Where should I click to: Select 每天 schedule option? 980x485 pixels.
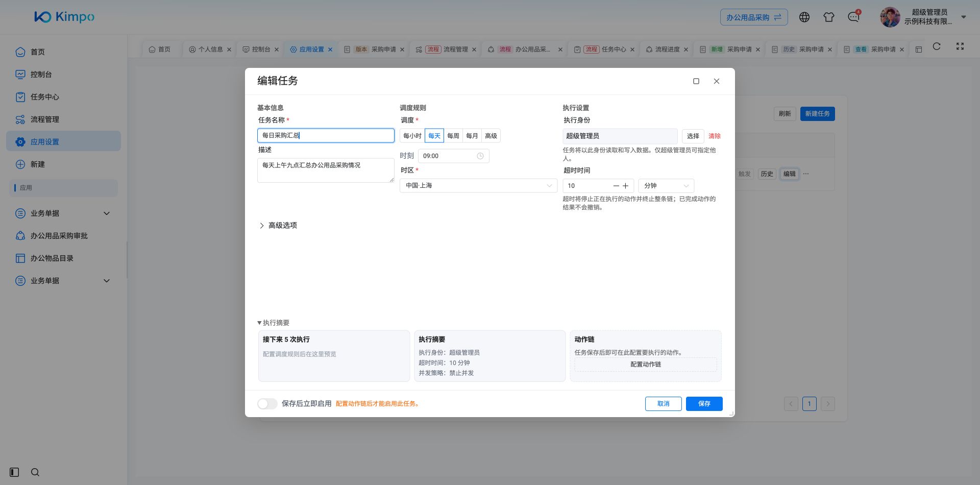(434, 136)
